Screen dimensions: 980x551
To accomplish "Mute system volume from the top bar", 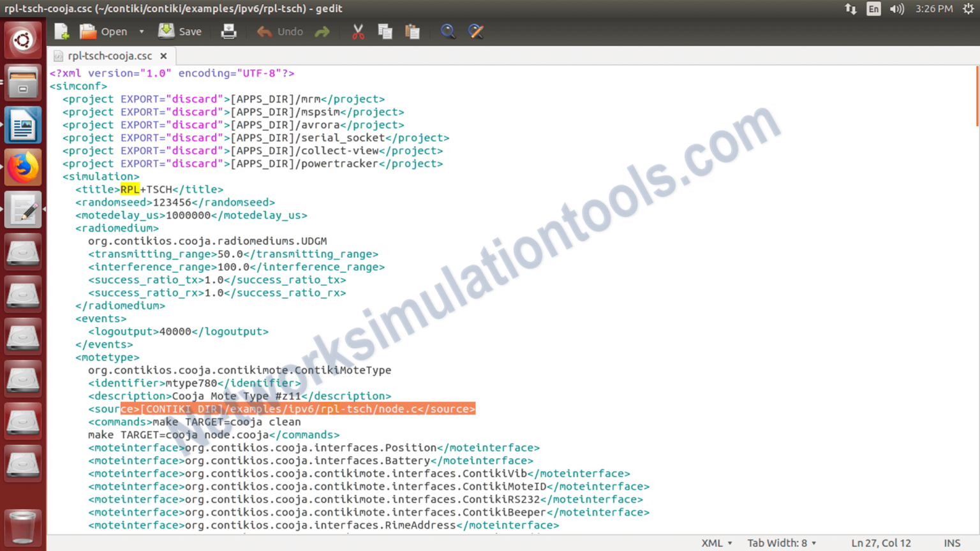I will (x=897, y=8).
